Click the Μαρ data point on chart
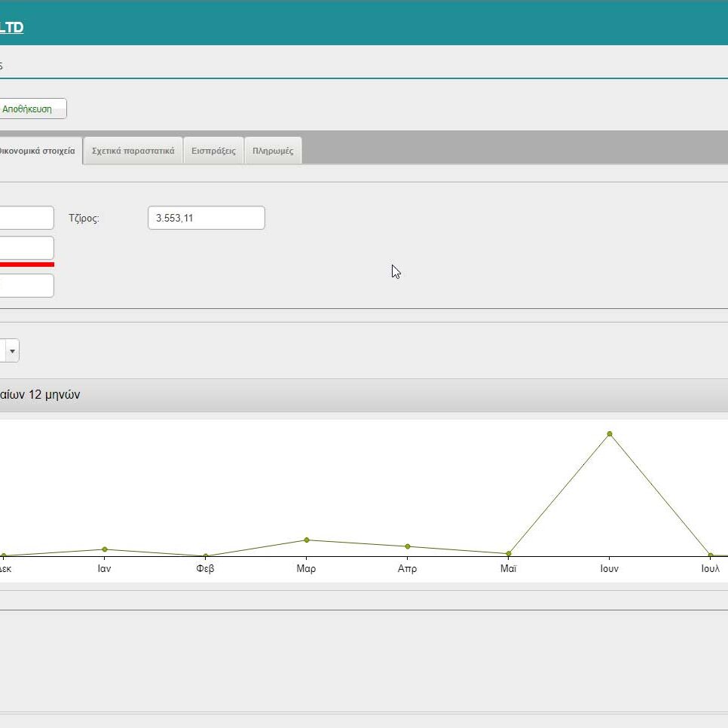This screenshot has width=728, height=728. click(307, 540)
